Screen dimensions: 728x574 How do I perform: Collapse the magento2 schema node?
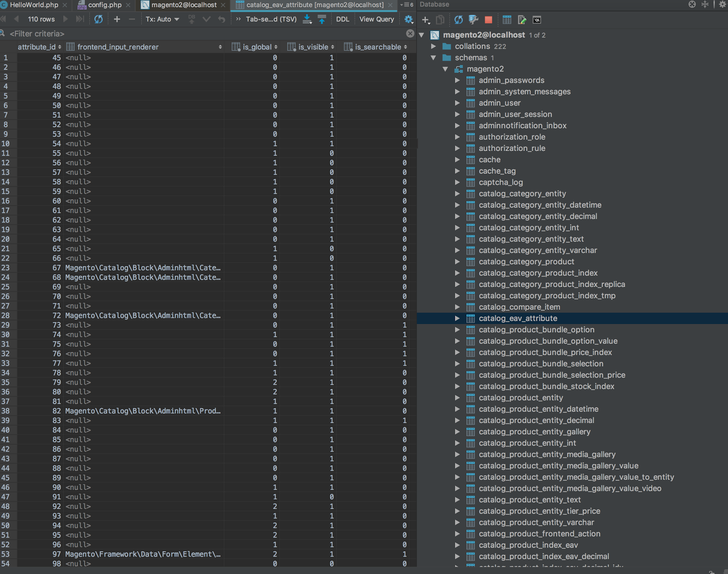pos(445,69)
